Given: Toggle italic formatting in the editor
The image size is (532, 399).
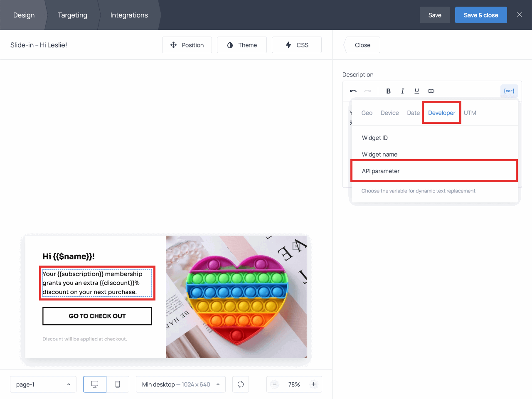Looking at the screenshot, I should tap(402, 91).
